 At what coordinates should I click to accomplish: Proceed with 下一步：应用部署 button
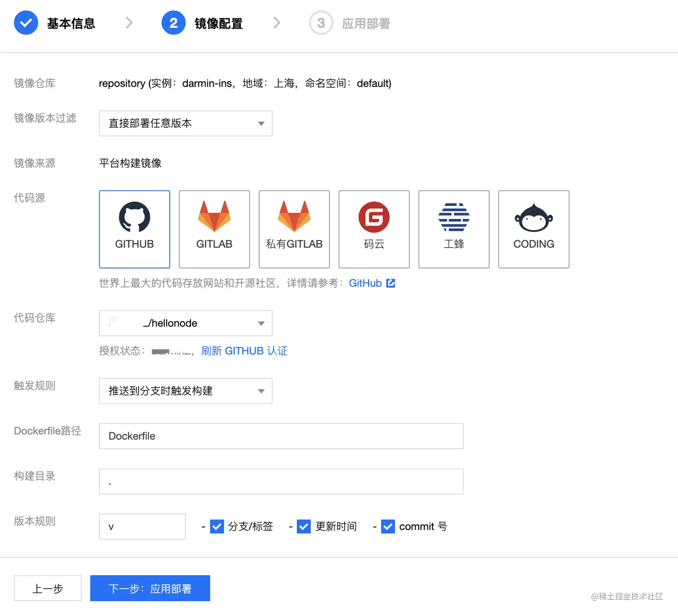pos(150,588)
